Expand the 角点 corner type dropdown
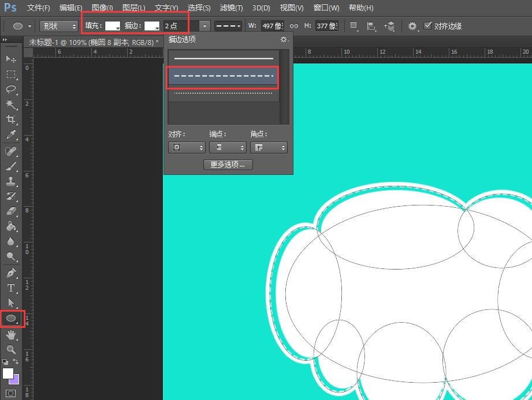532x400 pixels. (269, 148)
